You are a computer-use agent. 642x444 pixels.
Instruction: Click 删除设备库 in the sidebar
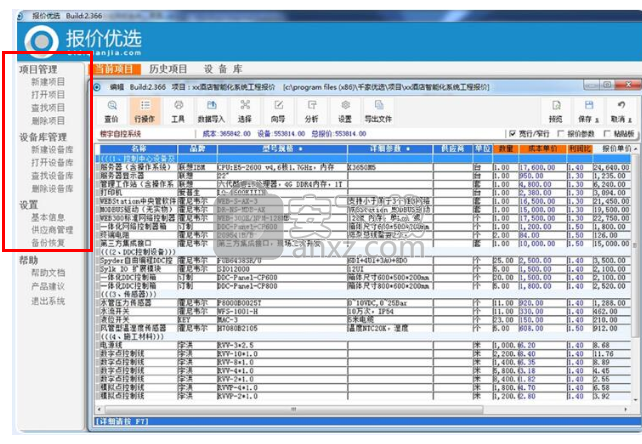[x=52, y=189]
